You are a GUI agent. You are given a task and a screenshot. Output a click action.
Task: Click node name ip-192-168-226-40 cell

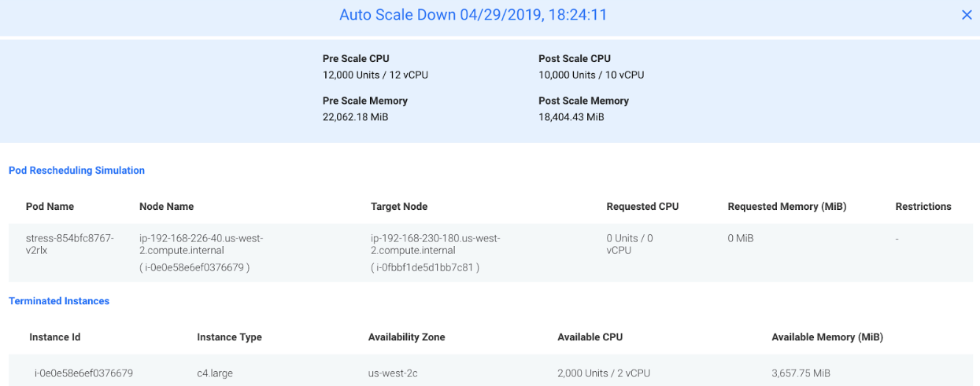click(x=201, y=244)
